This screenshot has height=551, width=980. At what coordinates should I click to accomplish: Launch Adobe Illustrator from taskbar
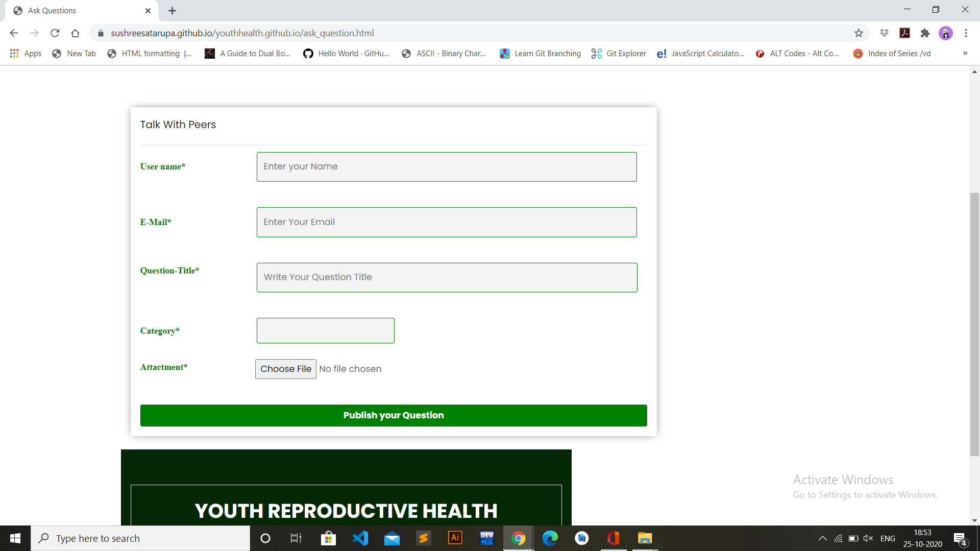pyautogui.click(x=455, y=538)
